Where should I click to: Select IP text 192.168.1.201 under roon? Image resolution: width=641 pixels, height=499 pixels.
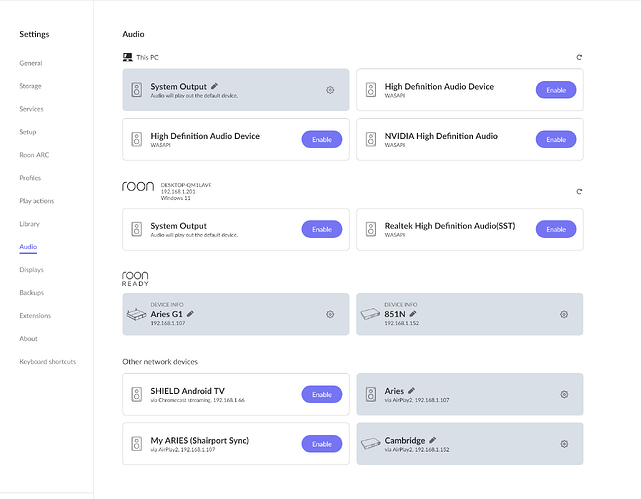[178, 191]
